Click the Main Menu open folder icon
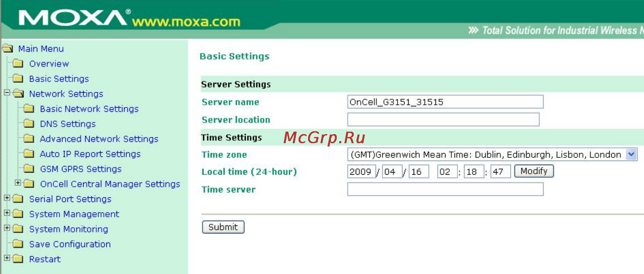 (x=8, y=49)
